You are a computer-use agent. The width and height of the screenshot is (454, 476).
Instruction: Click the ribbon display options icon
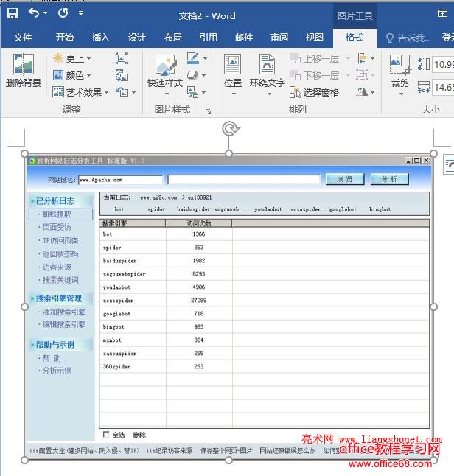point(442,13)
